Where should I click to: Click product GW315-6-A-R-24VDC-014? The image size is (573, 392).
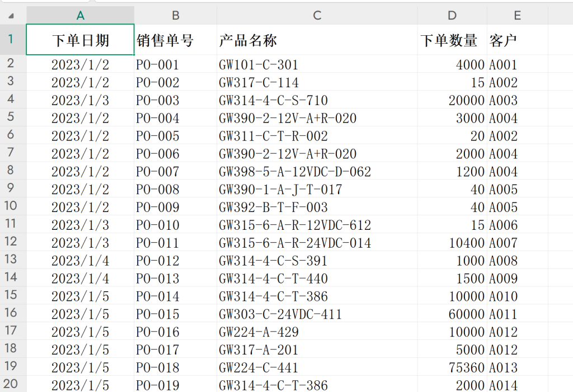317,242
